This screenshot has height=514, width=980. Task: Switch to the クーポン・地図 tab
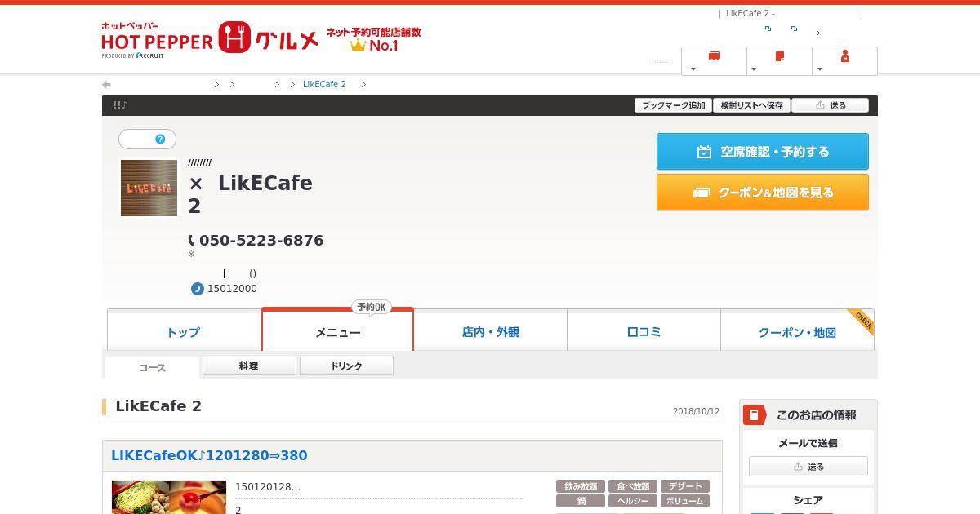(797, 331)
